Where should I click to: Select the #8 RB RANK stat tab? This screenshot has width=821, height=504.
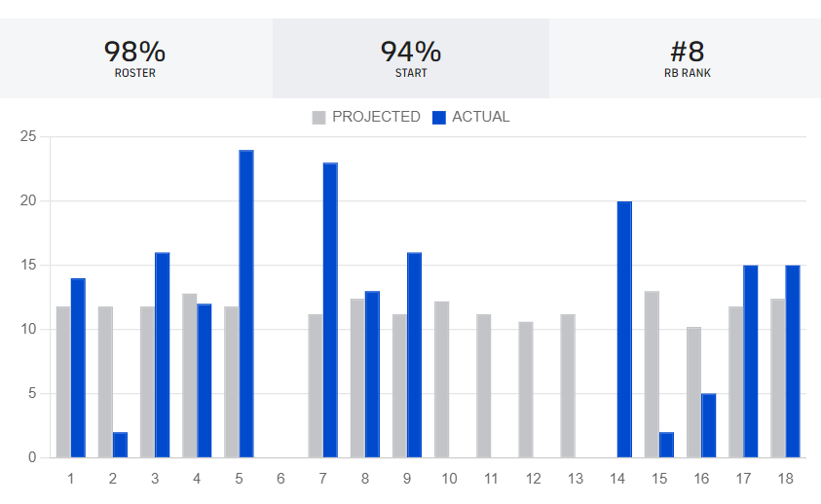click(x=686, y=58)
